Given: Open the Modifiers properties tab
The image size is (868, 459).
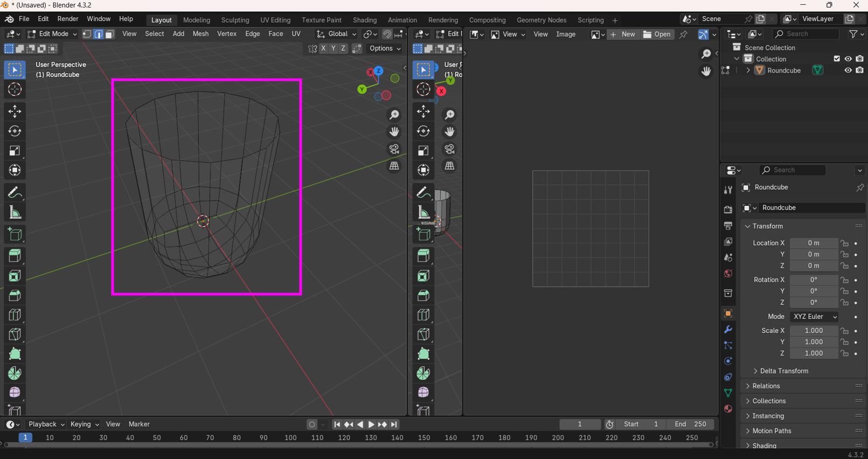Looking at the screenshot, I should coord(728,329).
